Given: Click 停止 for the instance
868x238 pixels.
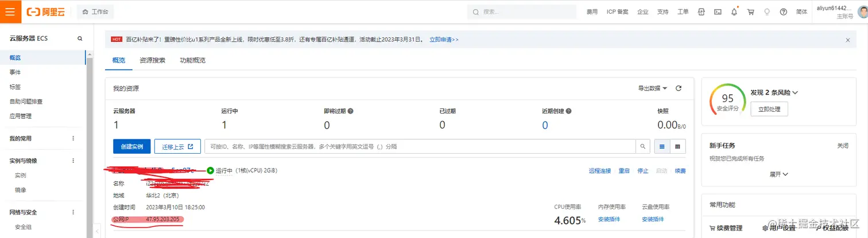Looking at the screenshot, I should coord(643,171).
